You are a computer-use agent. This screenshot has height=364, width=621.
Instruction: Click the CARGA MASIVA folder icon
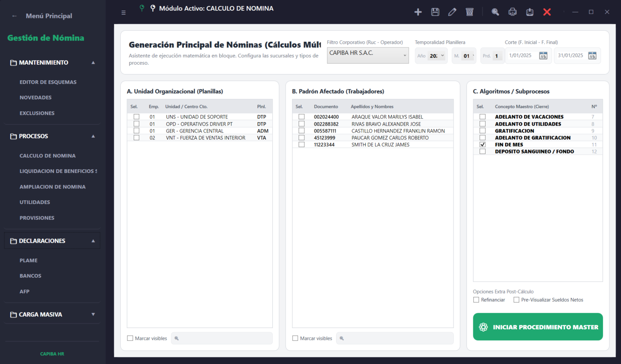[13, 315]
